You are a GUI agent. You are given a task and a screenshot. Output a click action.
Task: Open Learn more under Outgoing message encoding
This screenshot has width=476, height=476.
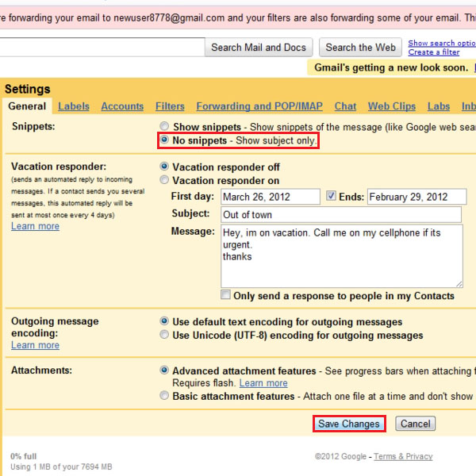click(x=35, y=345)
